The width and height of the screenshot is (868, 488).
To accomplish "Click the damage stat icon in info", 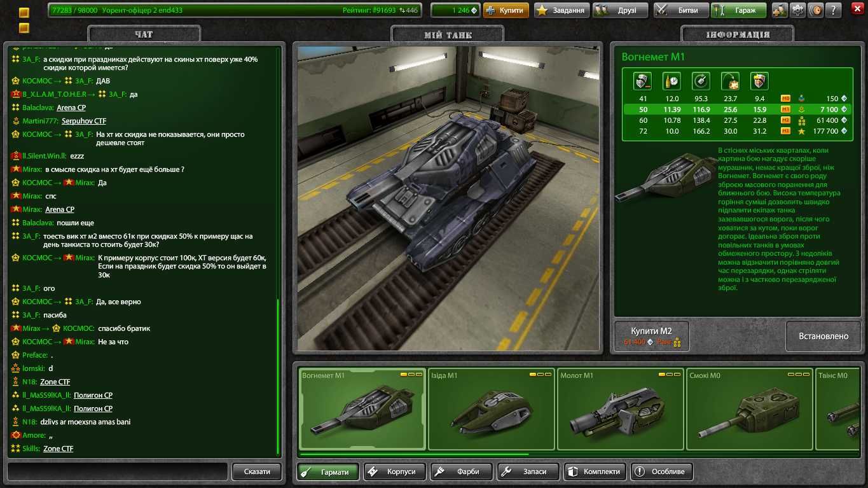I will click(x=643, y=81).
